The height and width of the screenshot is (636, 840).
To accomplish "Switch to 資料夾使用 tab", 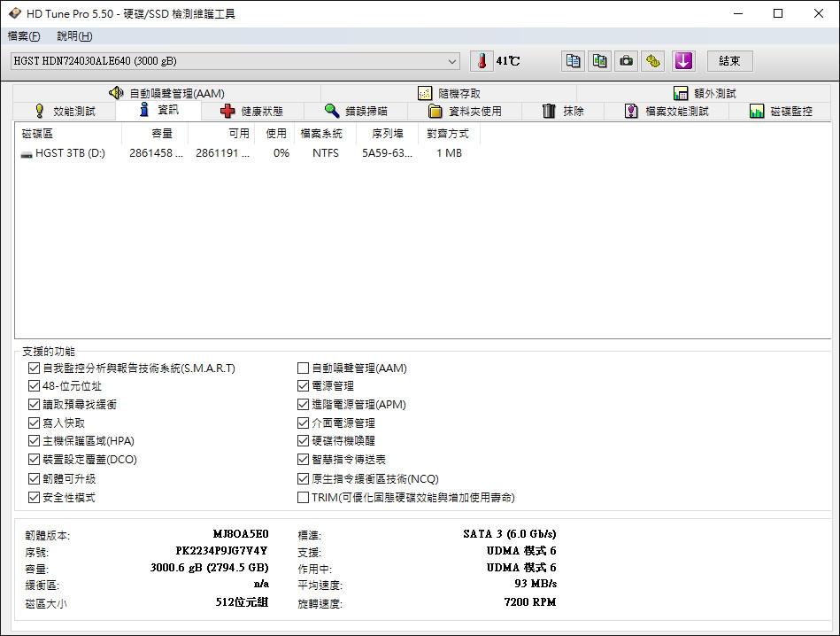I will coord(465,111).
